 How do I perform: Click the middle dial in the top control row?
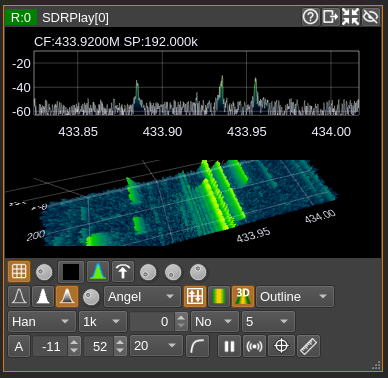pos(173,272)
